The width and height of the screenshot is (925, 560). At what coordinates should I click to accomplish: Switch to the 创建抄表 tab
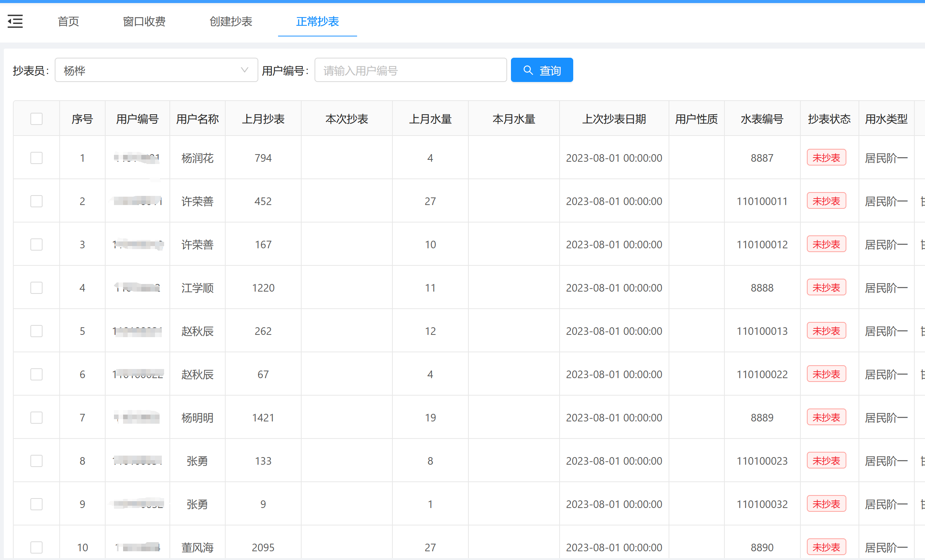tap(231, 21)
